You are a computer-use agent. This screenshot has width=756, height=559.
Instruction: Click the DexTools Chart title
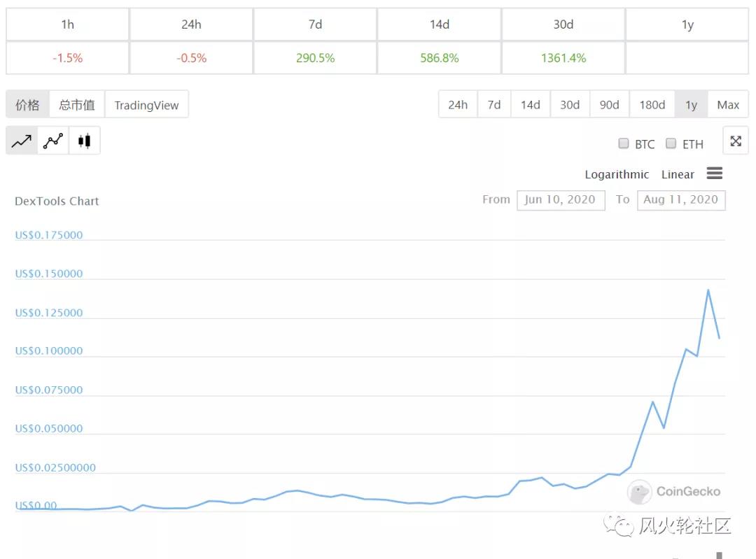pyautogui.click(x=57, y=201)
